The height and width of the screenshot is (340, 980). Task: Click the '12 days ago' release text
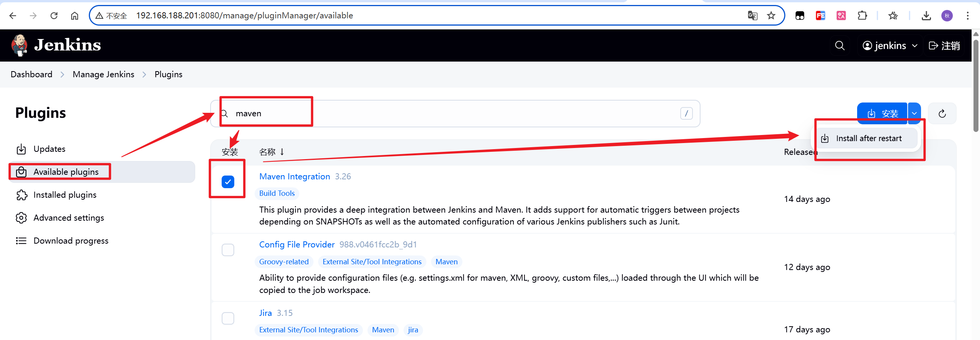point(807,267)
